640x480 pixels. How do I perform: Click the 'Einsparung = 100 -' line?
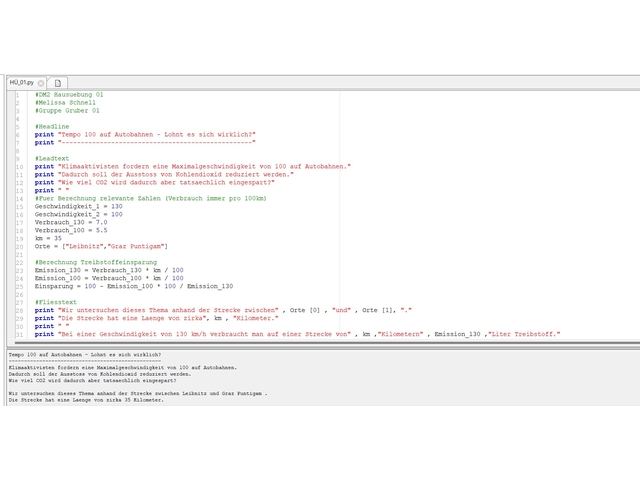(x=134, y=286)
